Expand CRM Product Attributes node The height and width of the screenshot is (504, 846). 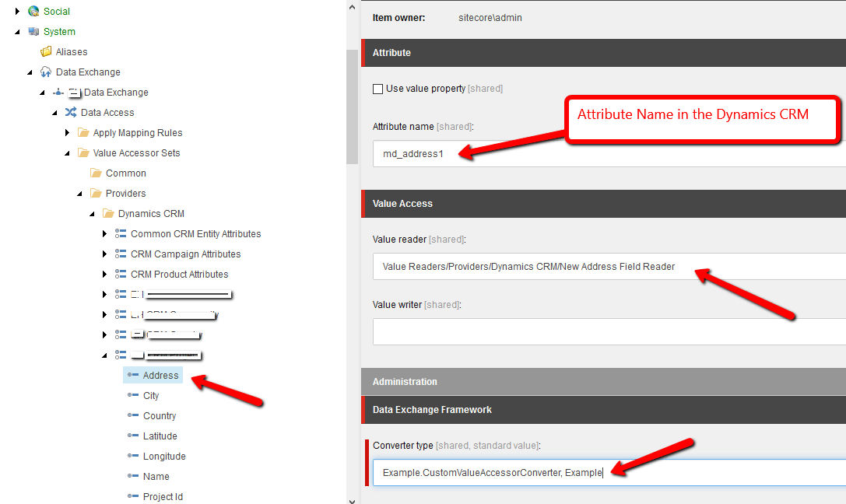[104, 274]
